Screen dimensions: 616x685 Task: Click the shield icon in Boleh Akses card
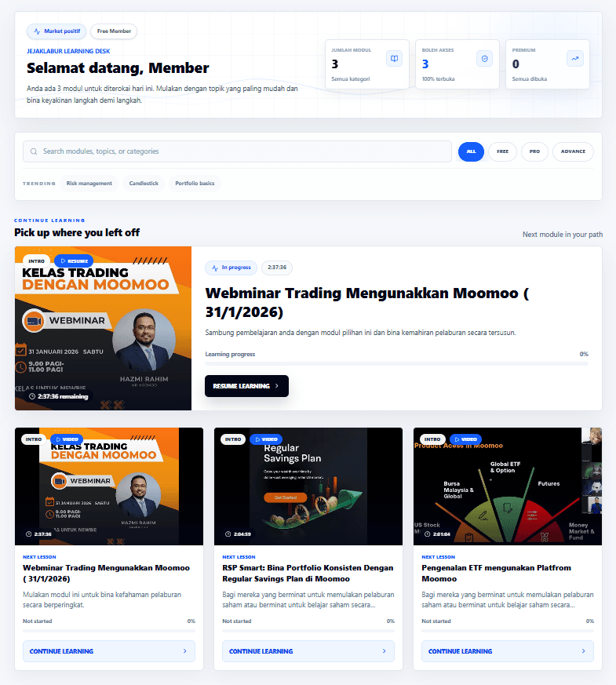click(484, 59)
